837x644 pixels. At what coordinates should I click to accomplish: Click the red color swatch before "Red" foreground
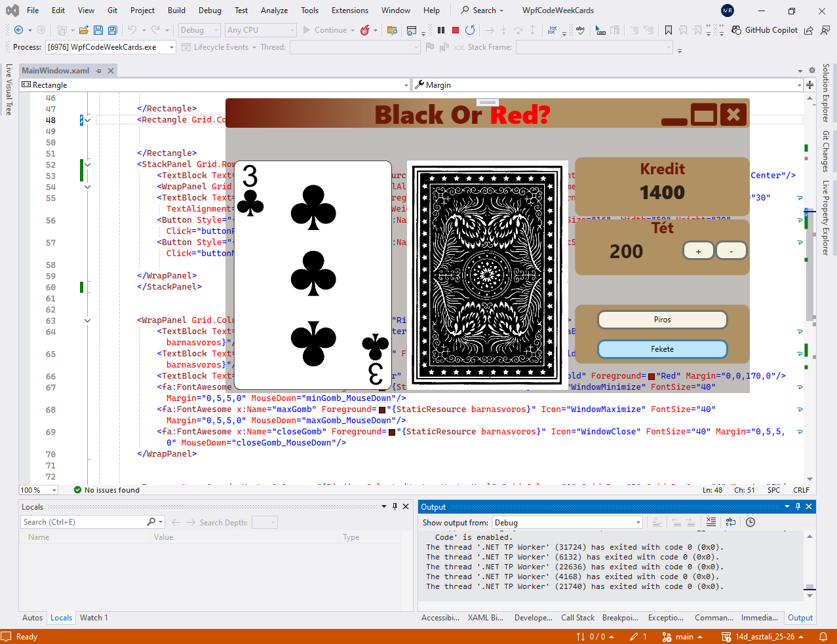click(652, 376)
